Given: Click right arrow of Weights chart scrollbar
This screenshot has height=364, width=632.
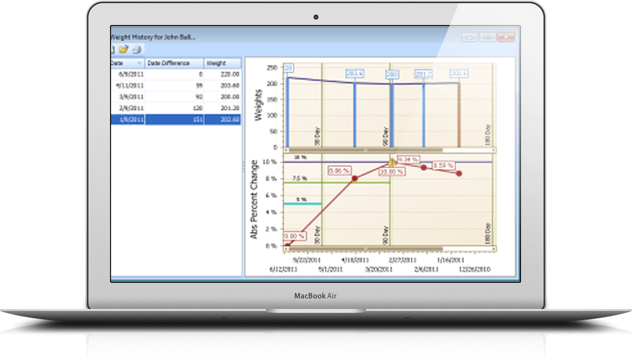Looking at the screenshot, I should tap(494, 150).
